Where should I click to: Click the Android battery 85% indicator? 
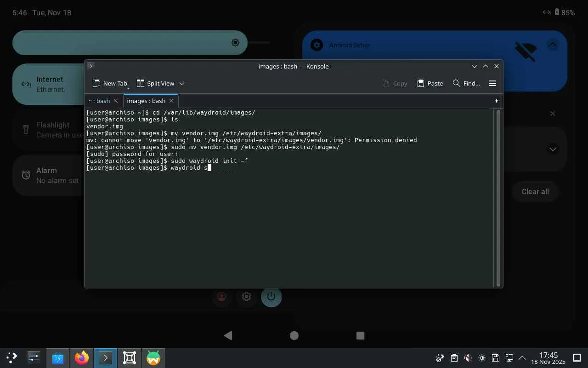click(565, 12)
